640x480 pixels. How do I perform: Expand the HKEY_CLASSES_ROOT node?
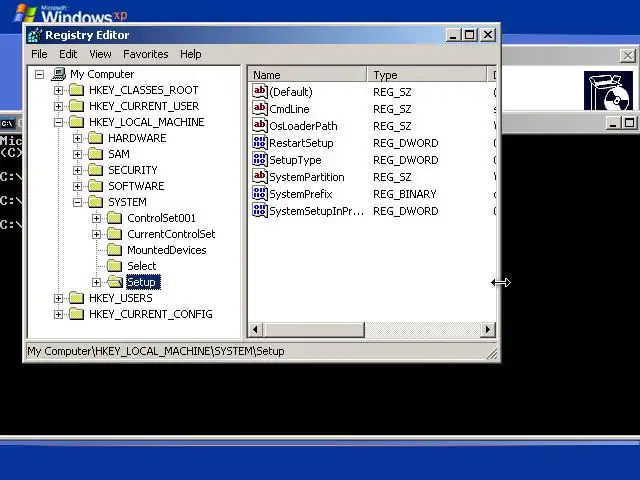(x=58, y=90)
